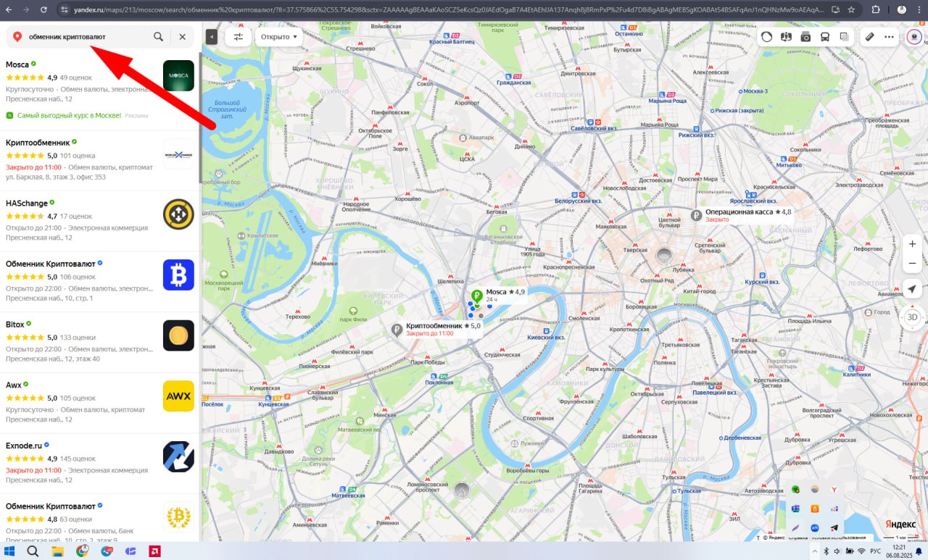This screenshot has width=928, height=560.
Task: Click the HASchange logo thumbnail
Action: pyautogui.click(x=178, y=214)
